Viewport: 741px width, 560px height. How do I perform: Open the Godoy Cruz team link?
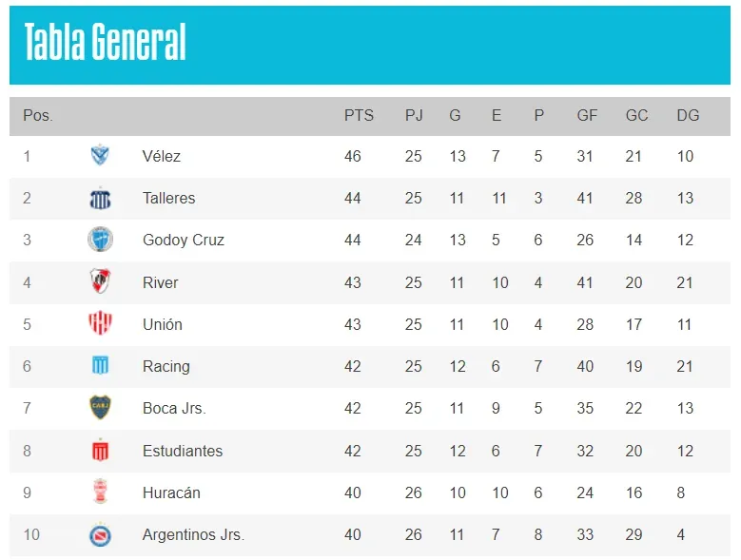point(184,240)
